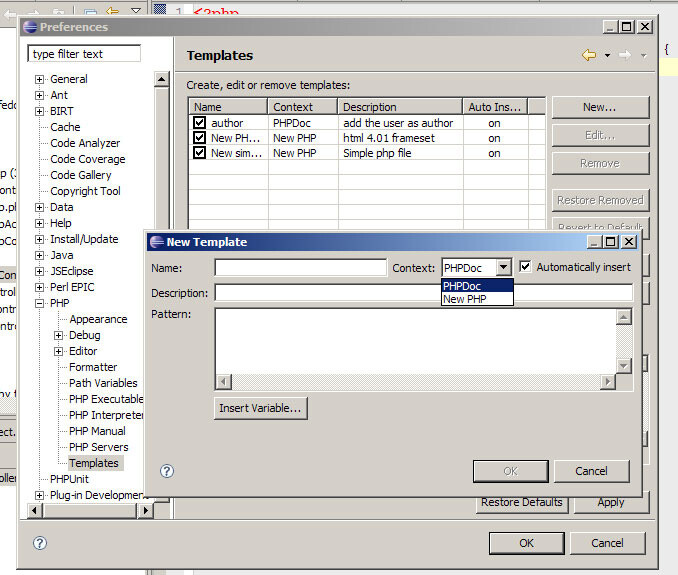This screenshot has height=575, width=678.
Task: Select Appearance under PHP
Action: click(x=98, y=319)
